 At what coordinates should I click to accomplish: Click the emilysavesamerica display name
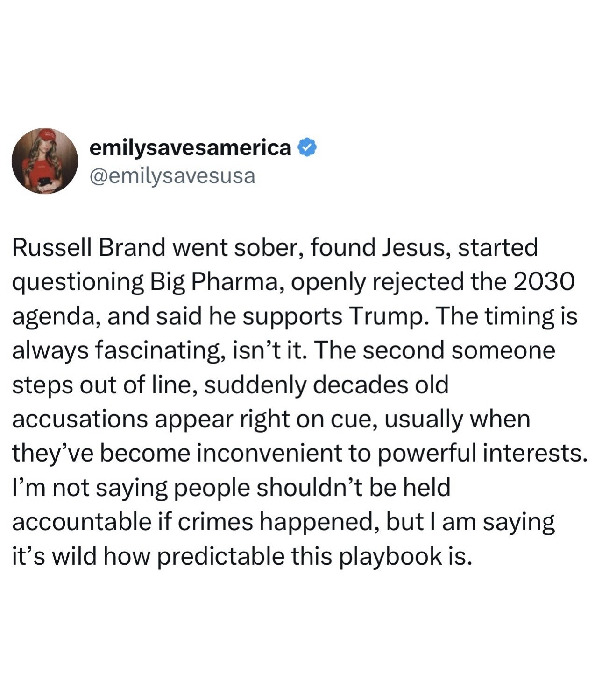(190, 147)
